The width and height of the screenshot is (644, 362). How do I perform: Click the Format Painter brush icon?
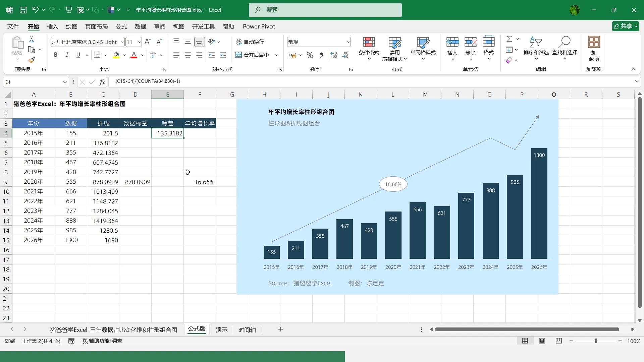[x=32, y=60]
